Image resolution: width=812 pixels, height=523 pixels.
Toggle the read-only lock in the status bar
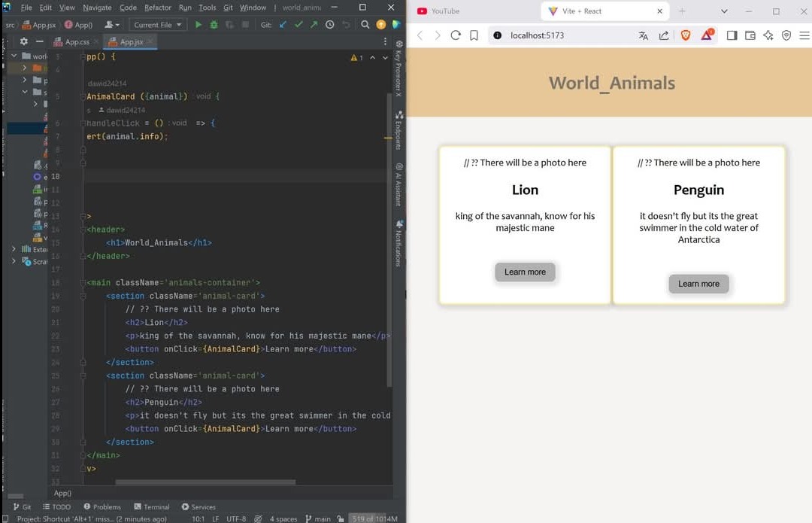tap(341, 518)
